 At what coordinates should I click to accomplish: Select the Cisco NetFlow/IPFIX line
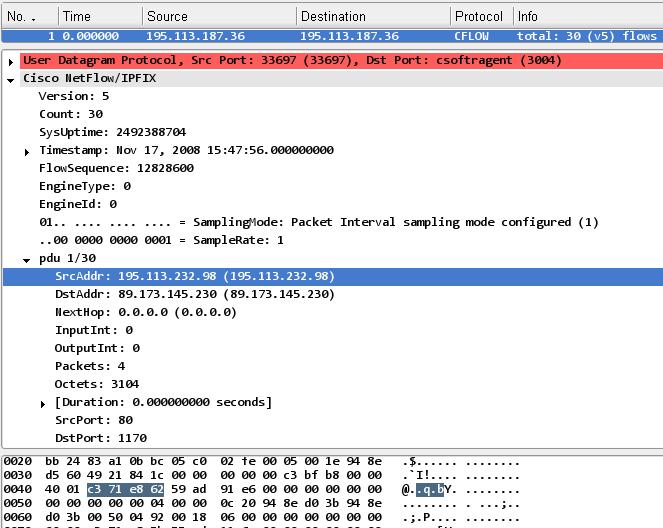(x=341, y=78)
